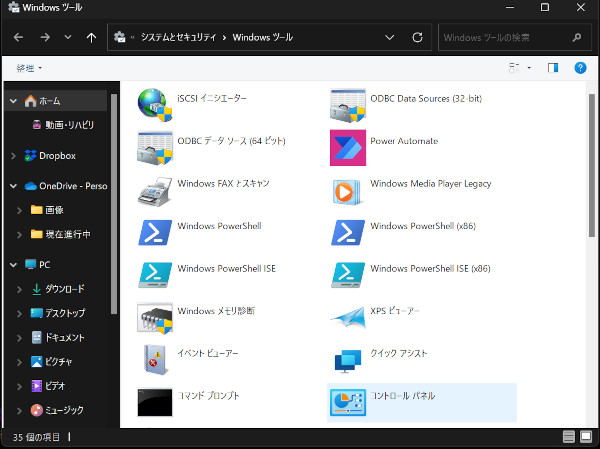The height and width of the screenshot is (449, 600).
Task: Select the XPS ビューアー icon
Action: point(348,317)
